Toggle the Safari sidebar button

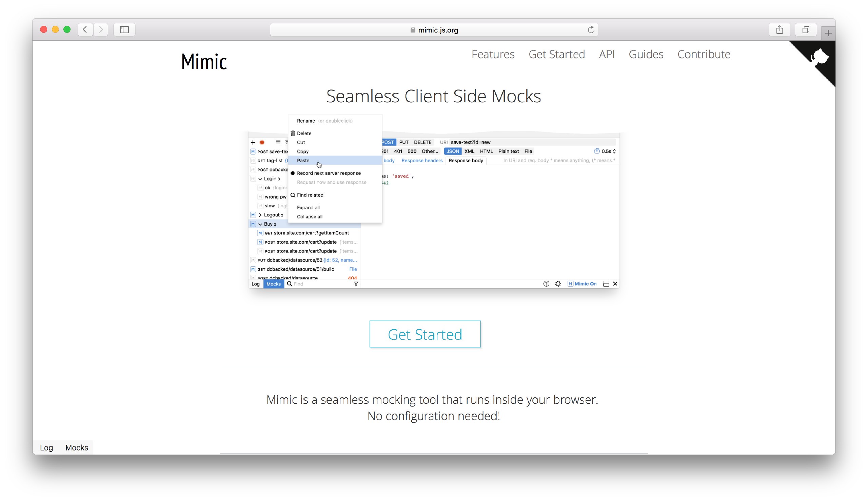[x=124, y=29]
